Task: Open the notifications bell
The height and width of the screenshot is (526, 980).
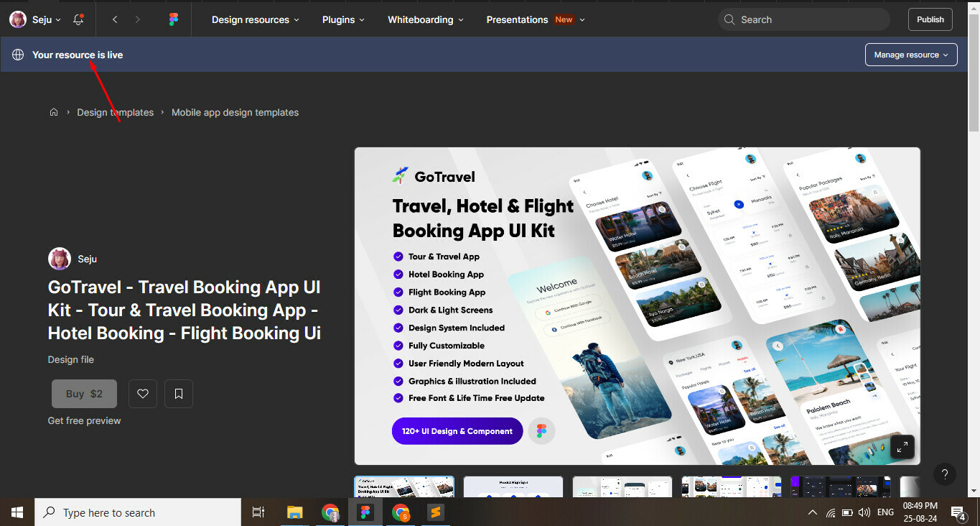Action: tap(79, 19)
